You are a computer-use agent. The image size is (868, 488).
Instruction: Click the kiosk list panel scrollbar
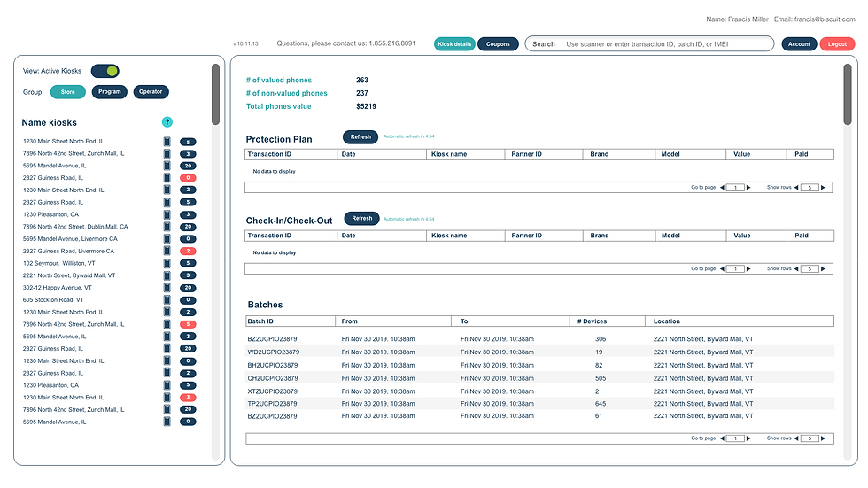click(x=216, y=94)
